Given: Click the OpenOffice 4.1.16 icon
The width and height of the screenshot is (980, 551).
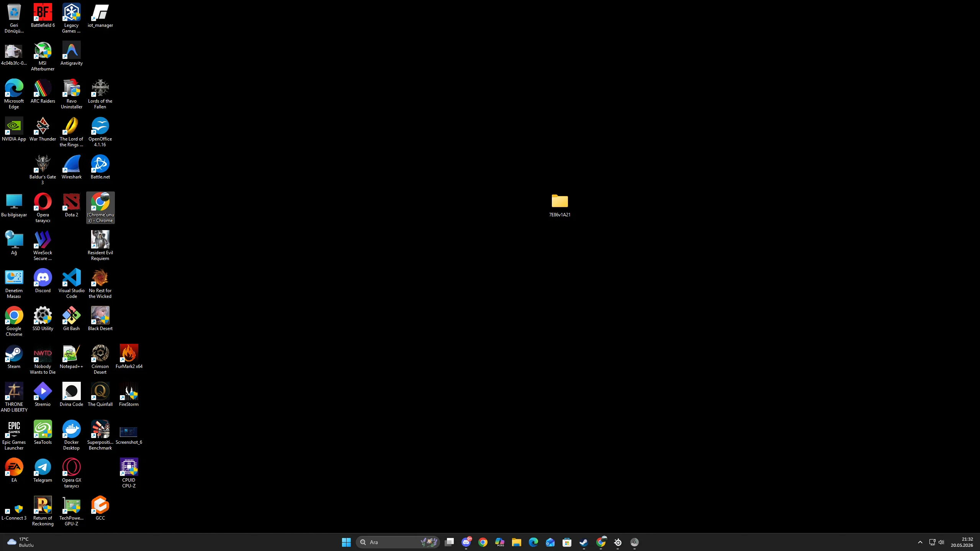Looking at the screenshot, I should click(x=100, y=132).
